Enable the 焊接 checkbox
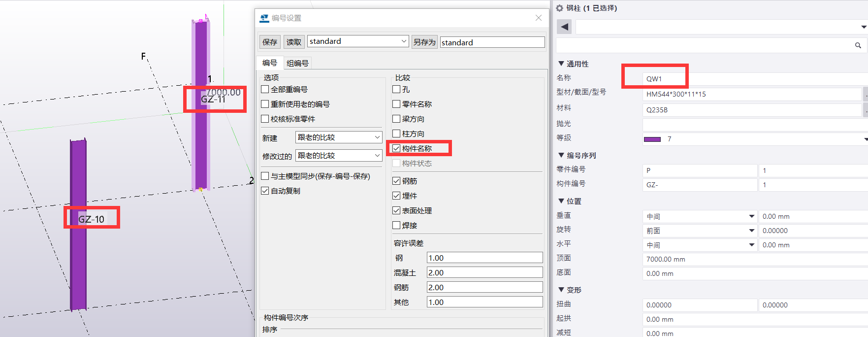The height and width of the screenshot is (337, 868). pyautogui.click(x=396, y=225)
